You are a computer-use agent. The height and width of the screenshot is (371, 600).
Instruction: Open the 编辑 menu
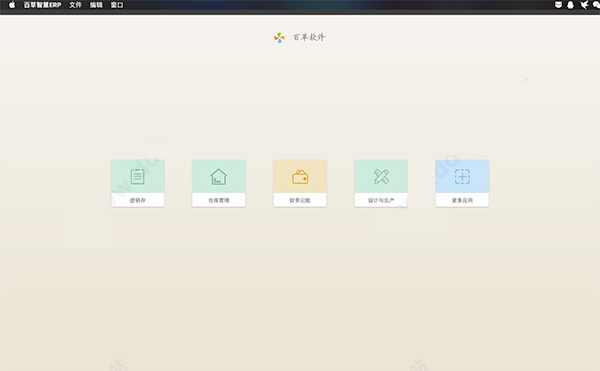(96, 5)
